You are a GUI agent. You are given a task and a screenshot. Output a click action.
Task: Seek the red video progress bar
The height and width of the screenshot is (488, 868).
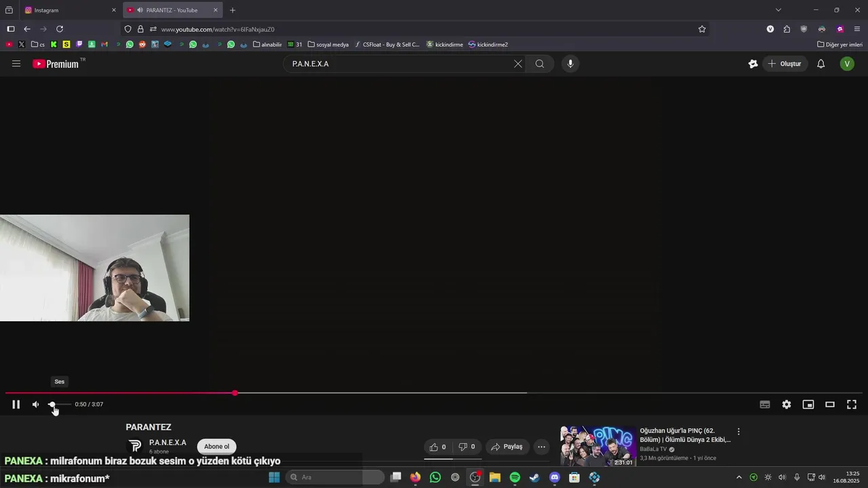coord(434,393)
